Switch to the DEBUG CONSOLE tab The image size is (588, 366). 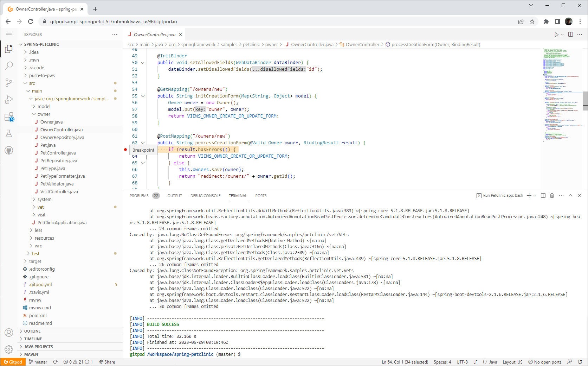(x=206, y=196)
